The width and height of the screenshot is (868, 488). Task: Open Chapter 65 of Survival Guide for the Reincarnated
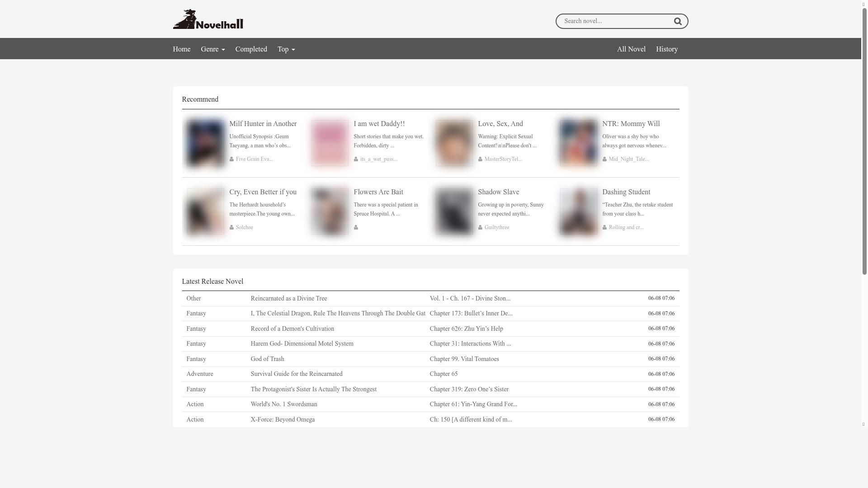443,374
